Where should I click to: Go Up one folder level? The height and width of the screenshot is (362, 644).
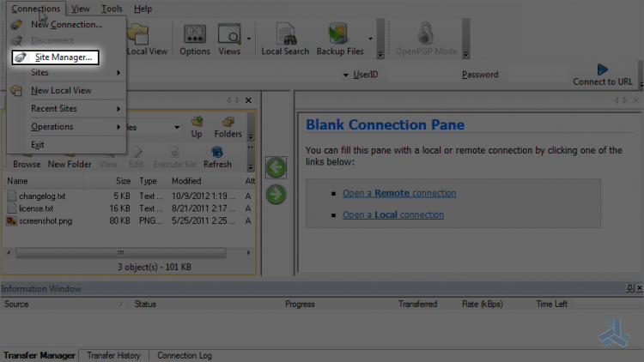[x=197, y=127]
